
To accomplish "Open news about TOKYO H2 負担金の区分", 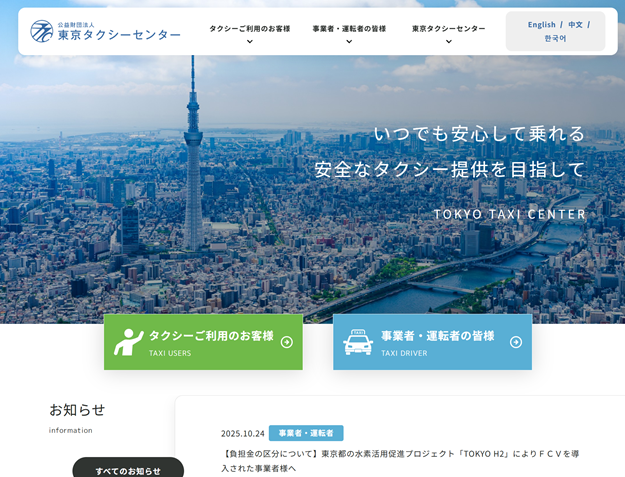I will tap(400, 461).
